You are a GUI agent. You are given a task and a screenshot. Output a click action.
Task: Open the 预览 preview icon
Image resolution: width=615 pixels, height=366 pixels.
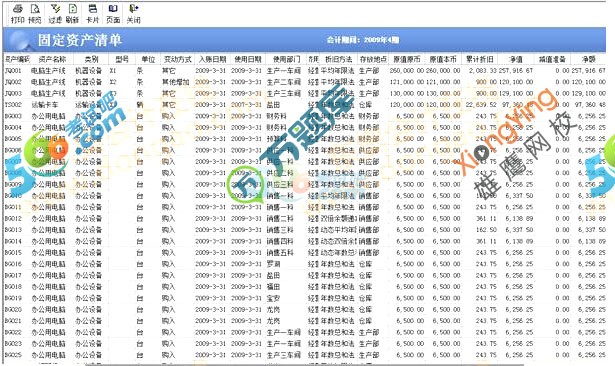(x=35, y=14)
